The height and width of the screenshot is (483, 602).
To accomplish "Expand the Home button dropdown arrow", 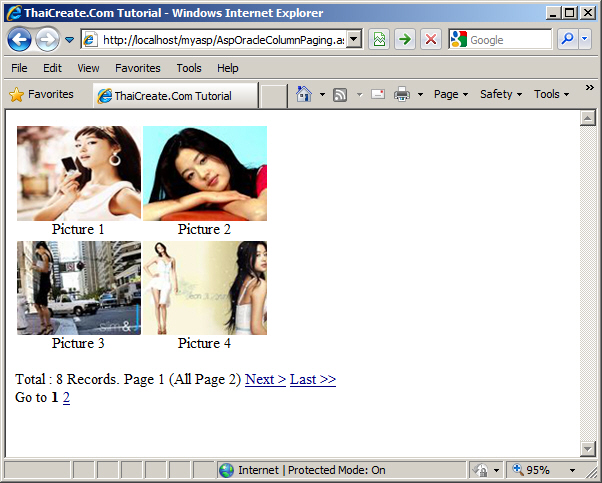I will (x=322, y=94).
